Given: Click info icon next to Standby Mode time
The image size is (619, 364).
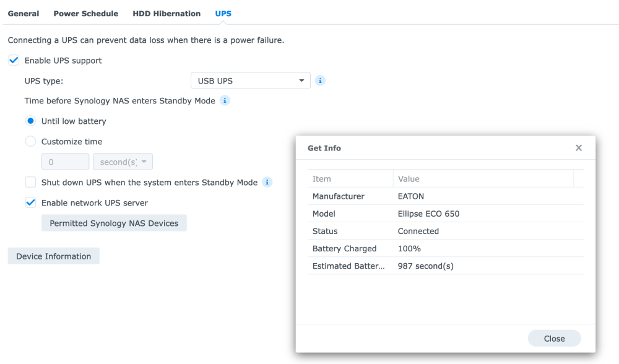Looking at the screenshot, I should (x=225, y=100).
